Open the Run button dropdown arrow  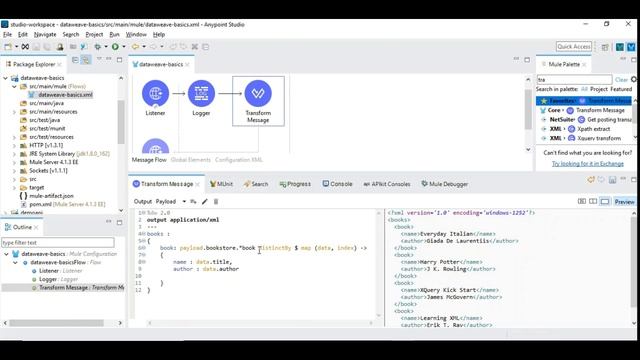pyautogui.click(x=124, y=47)
